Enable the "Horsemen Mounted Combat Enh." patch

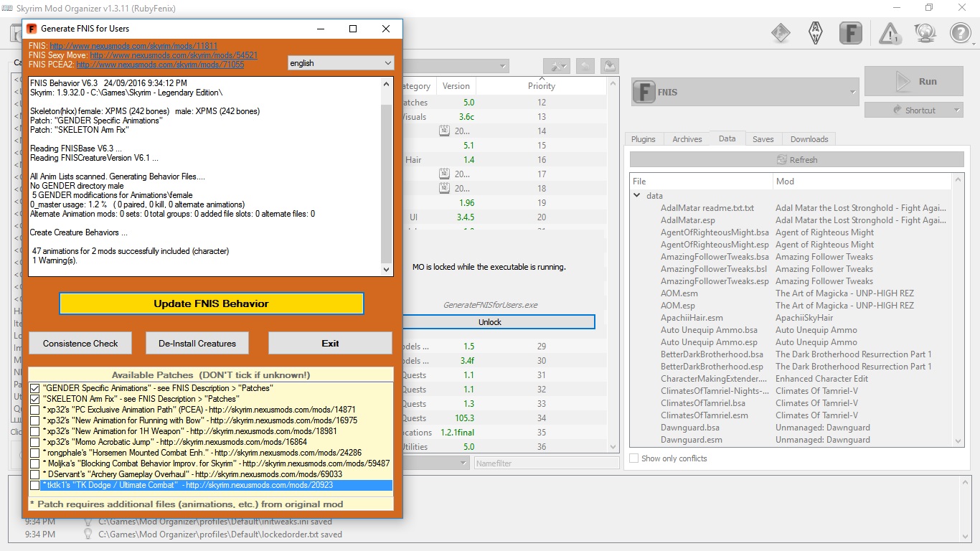point(35,453)
